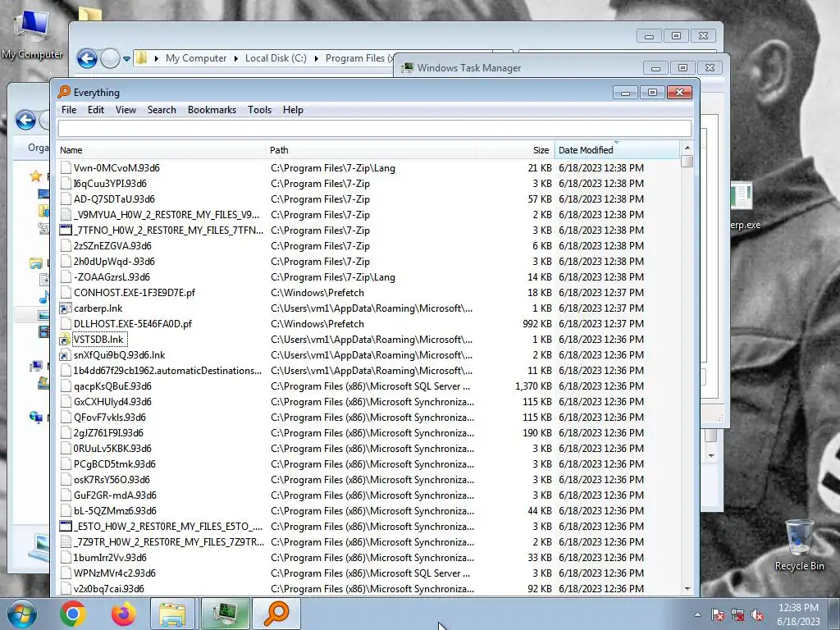Image resolution: width=840 pixels, height=630 pixels.
Task: Select file name GxCXHUlyd4.93d6
Action: click(112, 402)
